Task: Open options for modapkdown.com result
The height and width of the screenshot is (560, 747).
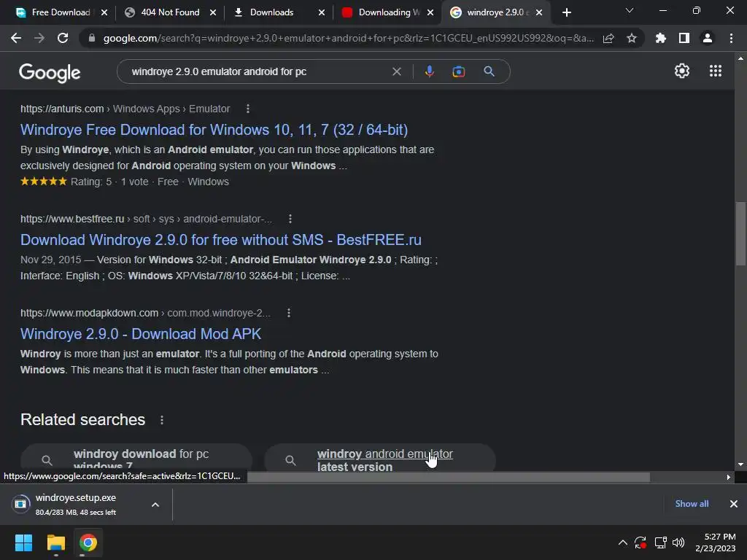Action: (289, 313)
